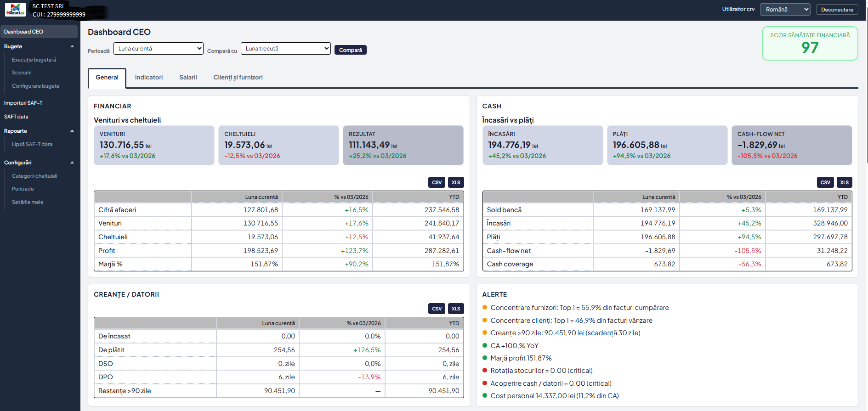Image resolution: width=868 pixels, height=411 pixels.
Task: Export Cash table as CSV
Action: tap(826, 182)
